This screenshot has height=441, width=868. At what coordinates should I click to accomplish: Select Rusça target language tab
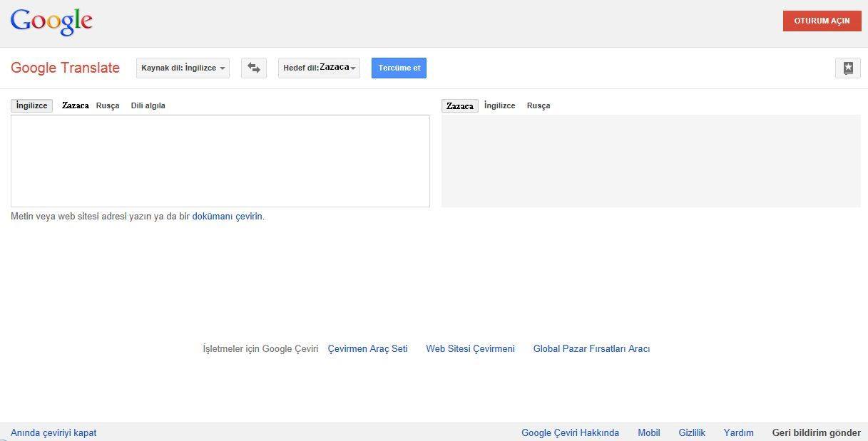[x=538, y=105]
